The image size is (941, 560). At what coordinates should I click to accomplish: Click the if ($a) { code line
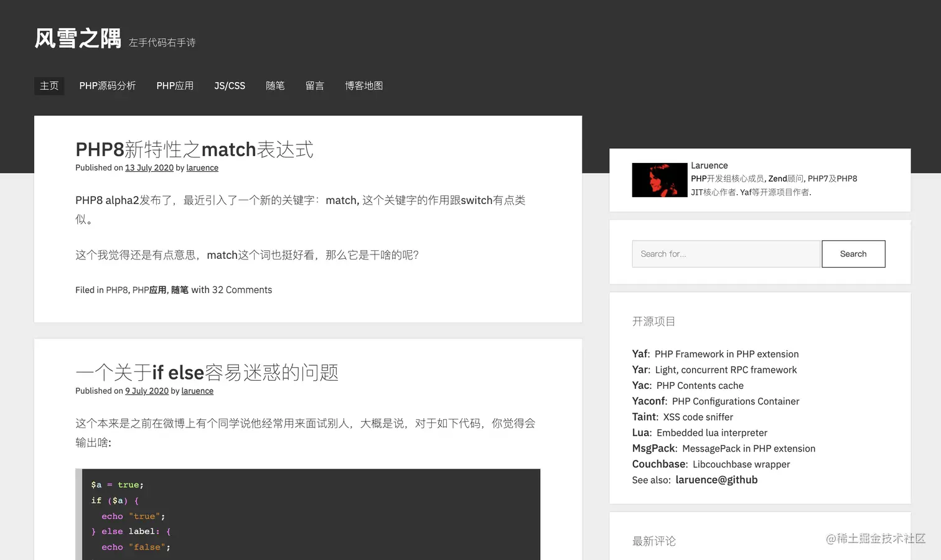click(115, 500)
